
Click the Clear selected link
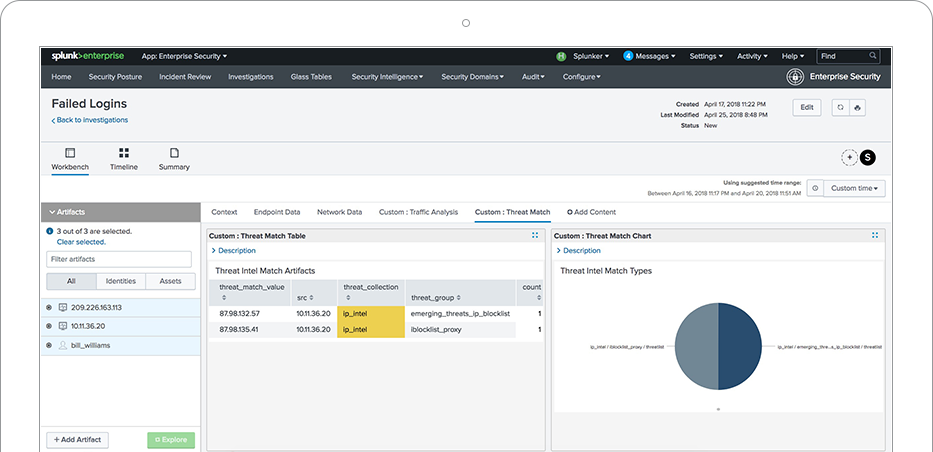(x=81, y=242)
